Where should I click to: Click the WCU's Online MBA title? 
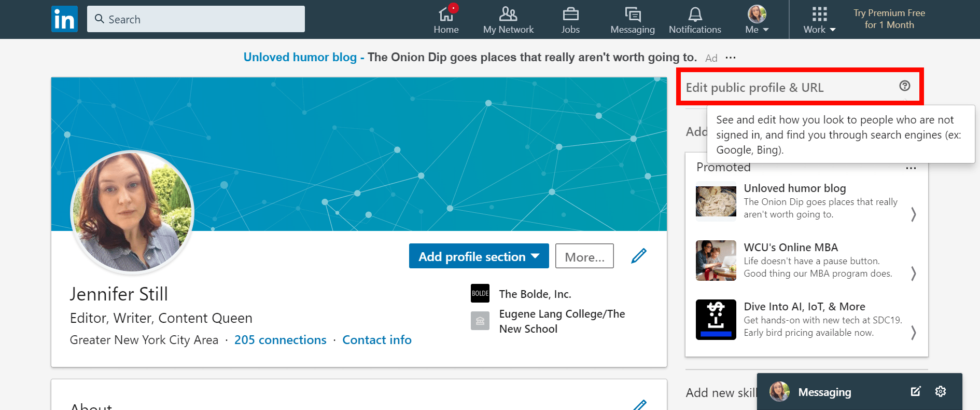[791, 248]
